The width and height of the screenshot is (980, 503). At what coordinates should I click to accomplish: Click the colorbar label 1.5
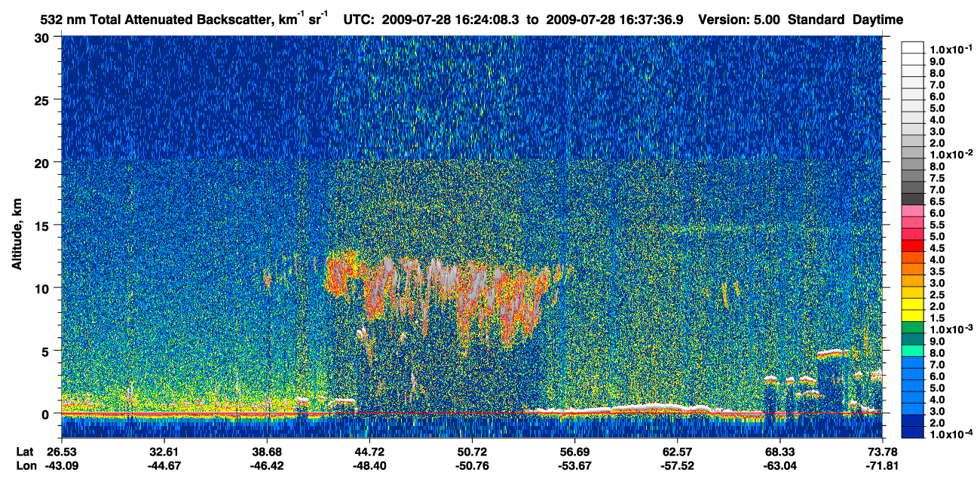pos(936,318)
